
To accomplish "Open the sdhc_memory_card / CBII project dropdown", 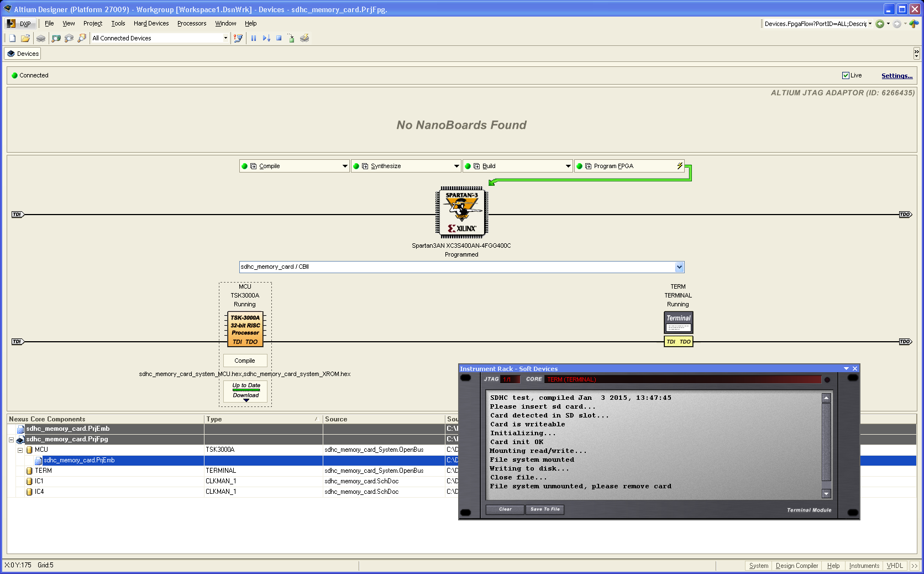I will (x=679, y=267).
